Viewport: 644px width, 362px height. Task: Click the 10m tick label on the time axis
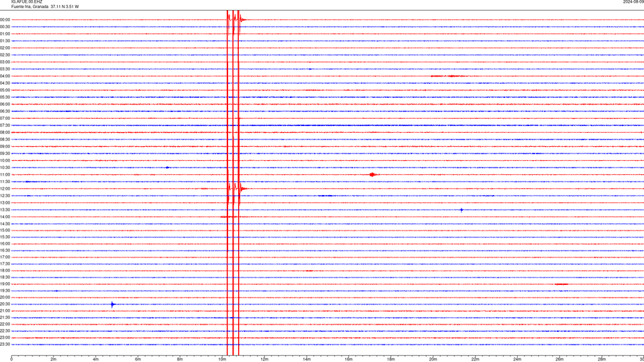click(x=222, y=359)
